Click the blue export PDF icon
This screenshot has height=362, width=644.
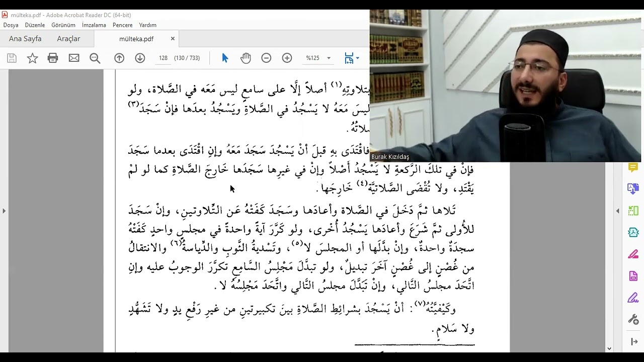click(633, 189)
